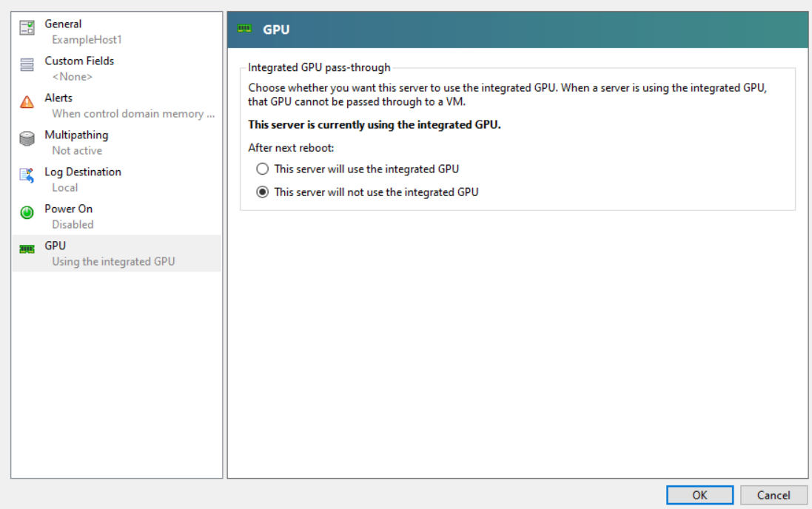Image resolution: width=812 pixels, height=509 pixels.
Task: Click the GPU icon in the panel header
Action: point(244,29)
